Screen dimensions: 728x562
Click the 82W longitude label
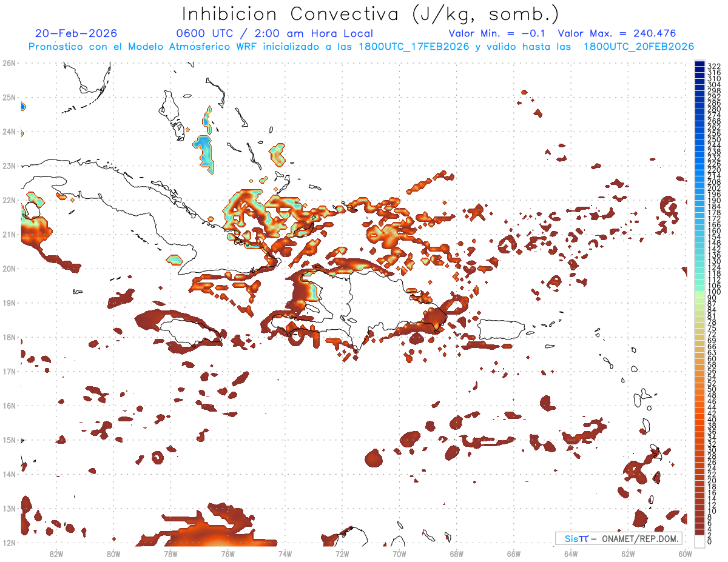[56, 554]
